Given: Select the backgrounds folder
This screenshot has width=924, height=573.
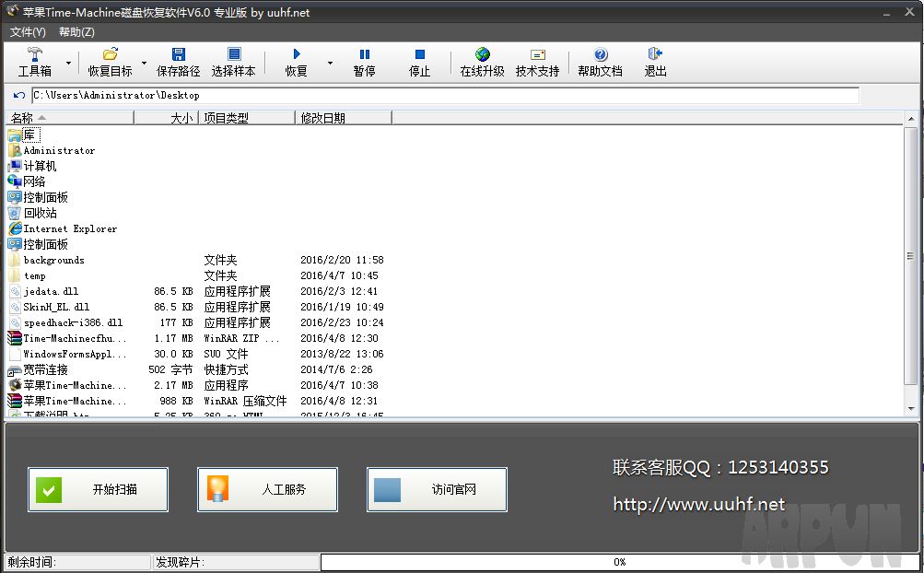Looking at the screenshot, I should [46, 260].
